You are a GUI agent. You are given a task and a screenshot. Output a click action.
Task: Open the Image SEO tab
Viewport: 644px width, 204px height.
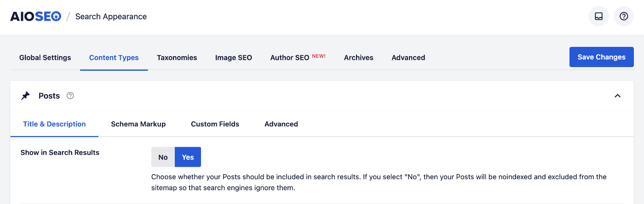point(234,58)
